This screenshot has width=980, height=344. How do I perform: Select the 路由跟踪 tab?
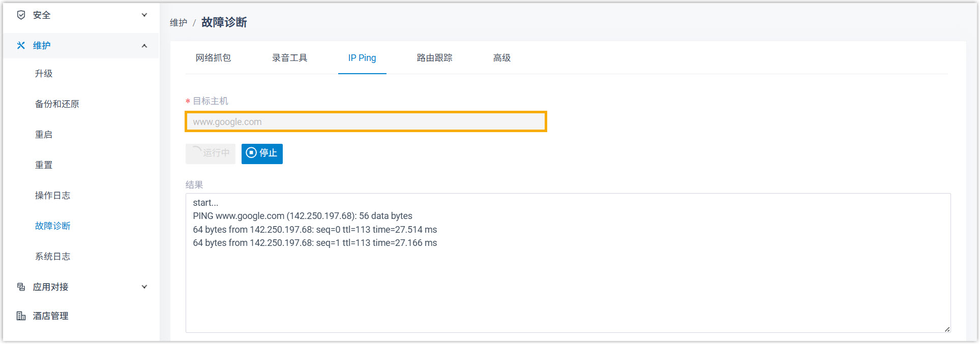tap(434, 58)
